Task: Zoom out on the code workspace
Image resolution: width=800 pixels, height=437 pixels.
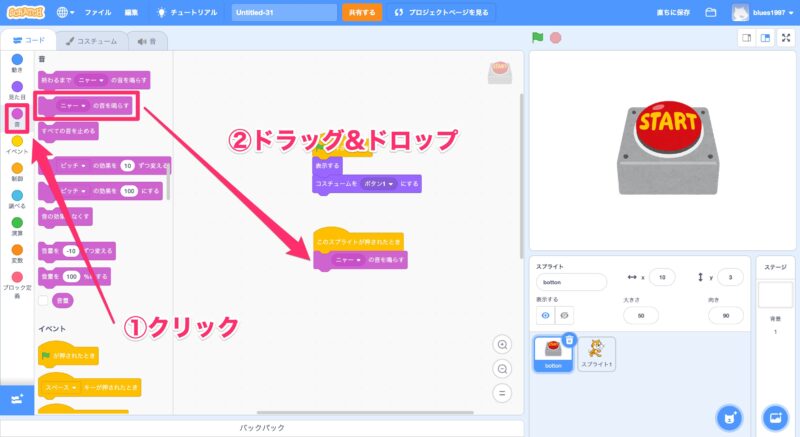Action: [503, 368]
